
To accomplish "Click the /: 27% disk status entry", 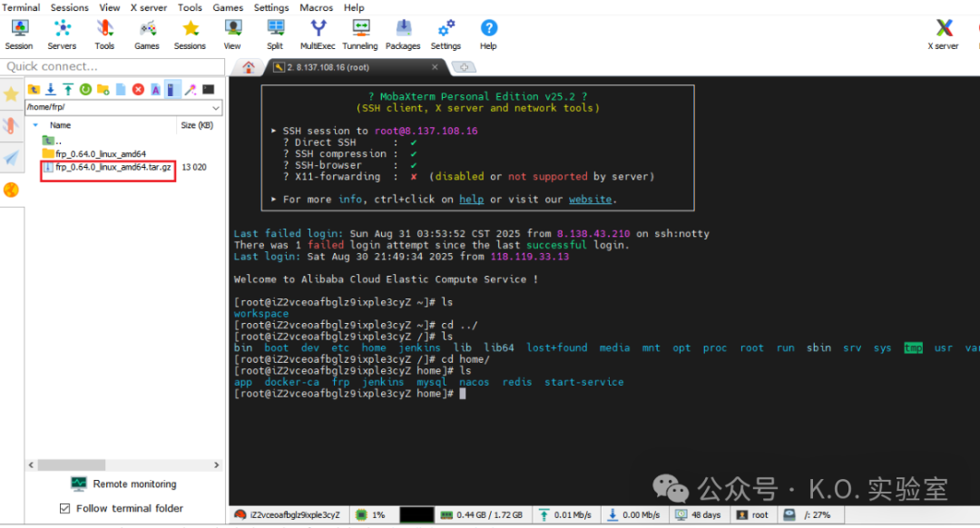I will tap(808, 515).
